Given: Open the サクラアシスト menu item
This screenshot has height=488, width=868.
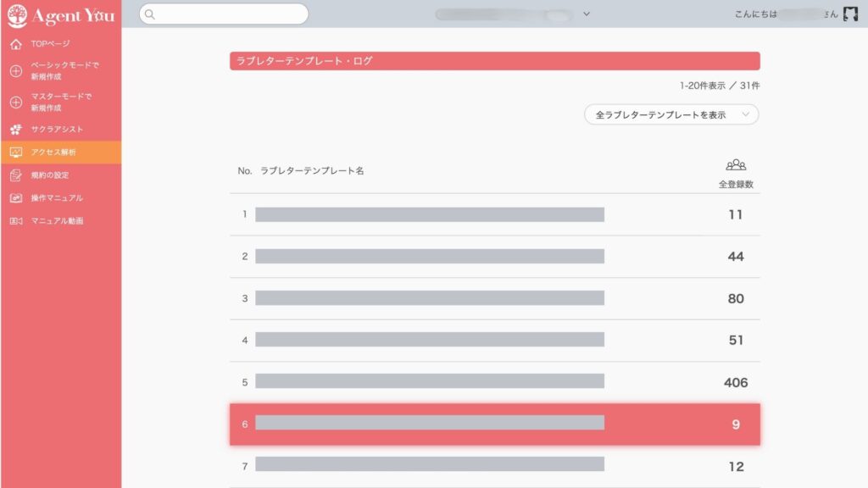Looking at the screenshot, I should [x=57, y=130].
